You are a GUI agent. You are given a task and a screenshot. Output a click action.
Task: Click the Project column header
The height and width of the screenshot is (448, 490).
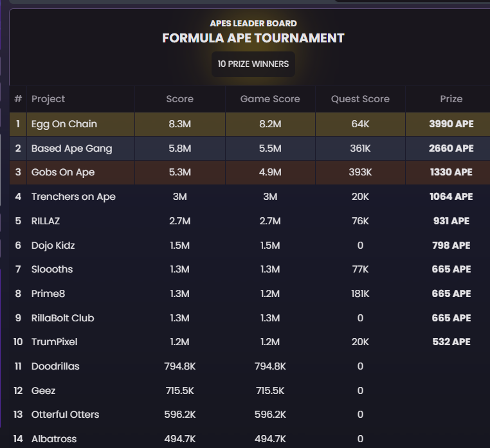click(48, 99)
